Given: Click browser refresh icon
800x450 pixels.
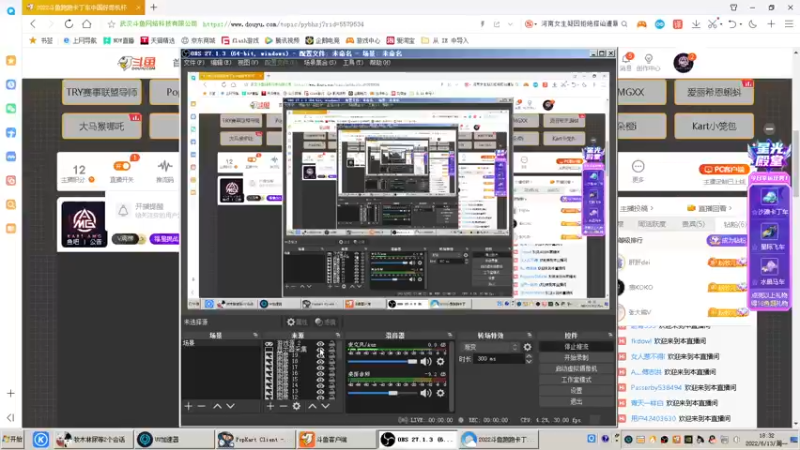Looking at the screenshot, I should pos(68,24).
